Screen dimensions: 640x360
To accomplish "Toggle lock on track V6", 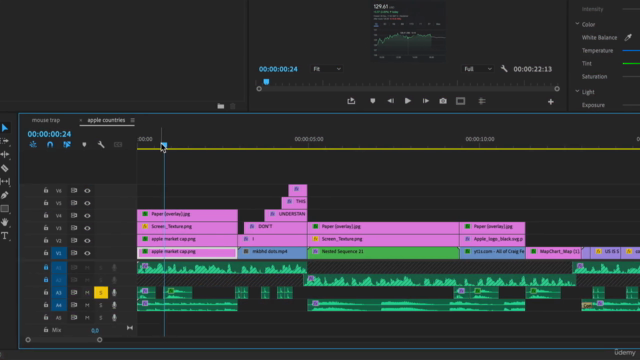I will tap(46, 190).
